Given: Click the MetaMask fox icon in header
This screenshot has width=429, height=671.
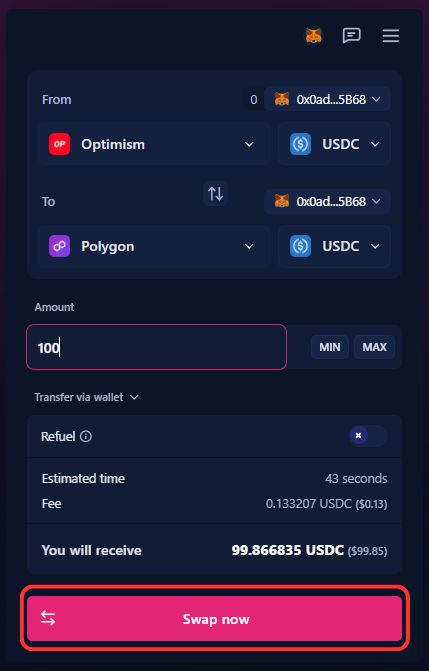Looking at the screenshot, I should click(314, 36).
